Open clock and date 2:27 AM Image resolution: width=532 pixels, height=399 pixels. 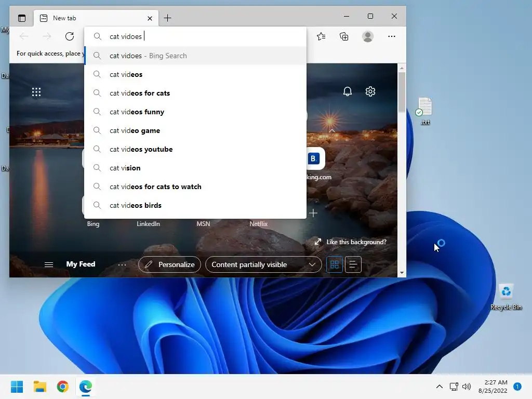pyautogui.click(x=493, y=387)
